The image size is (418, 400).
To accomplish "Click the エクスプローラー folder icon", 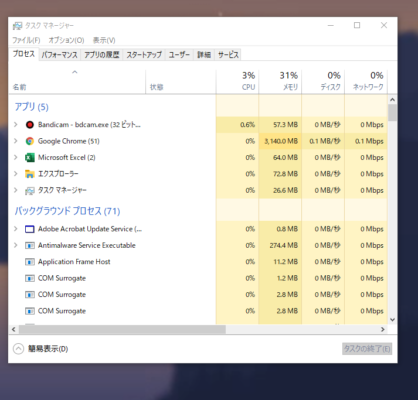I will (30, 174).
